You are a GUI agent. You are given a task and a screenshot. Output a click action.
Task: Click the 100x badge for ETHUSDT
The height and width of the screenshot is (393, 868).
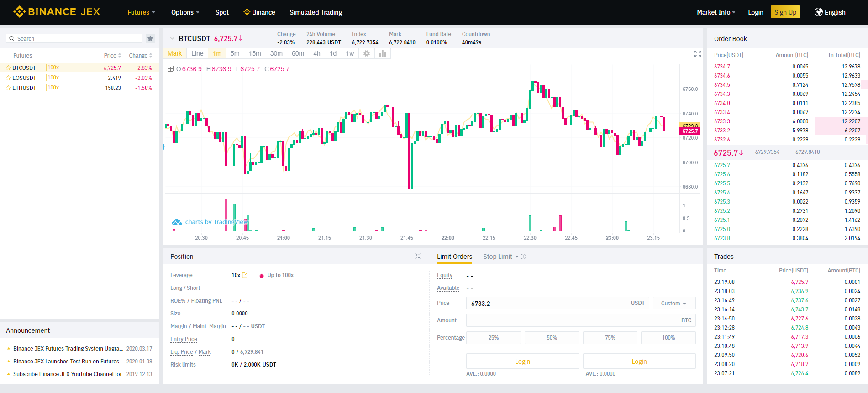[x=53, y=88]
